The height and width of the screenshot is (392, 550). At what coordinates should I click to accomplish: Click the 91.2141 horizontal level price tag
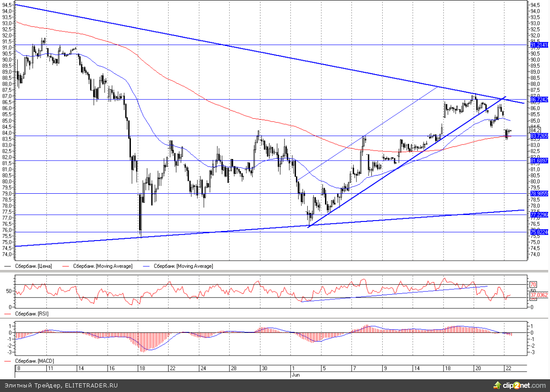coord(540,45)
